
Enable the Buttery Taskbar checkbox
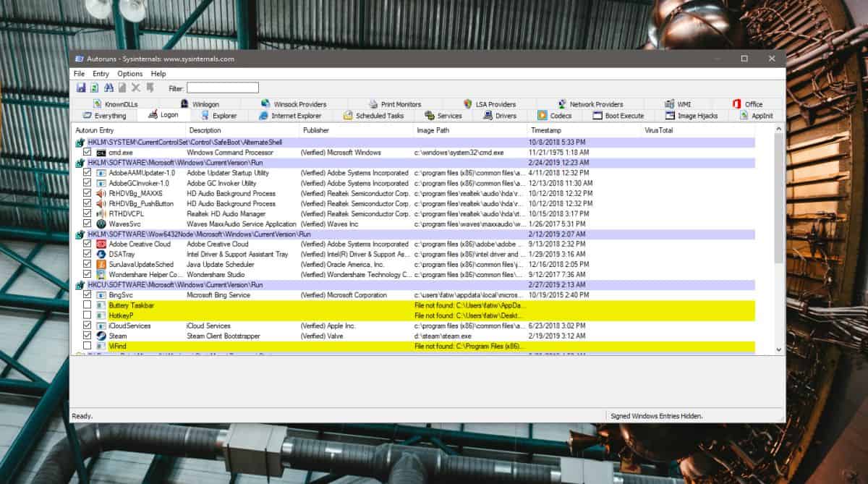(88, 305)
